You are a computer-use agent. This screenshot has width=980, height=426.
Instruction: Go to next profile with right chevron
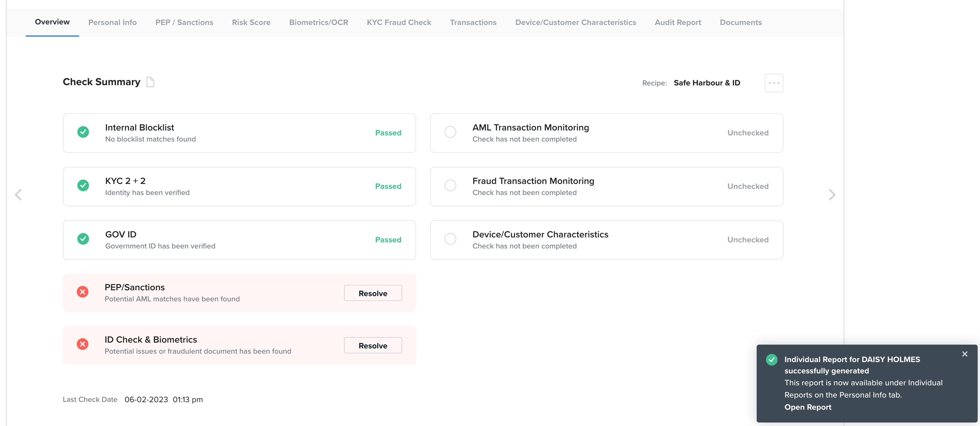point(832,195)
